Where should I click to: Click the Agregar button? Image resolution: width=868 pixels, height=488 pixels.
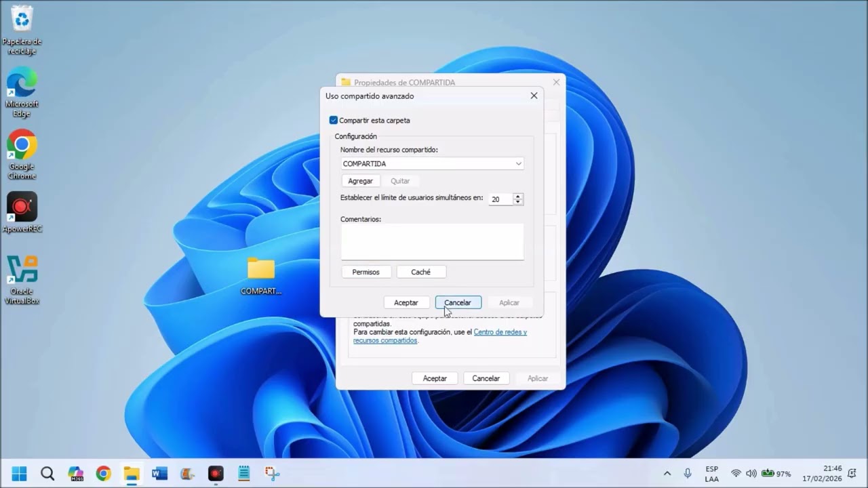(360, 181)
